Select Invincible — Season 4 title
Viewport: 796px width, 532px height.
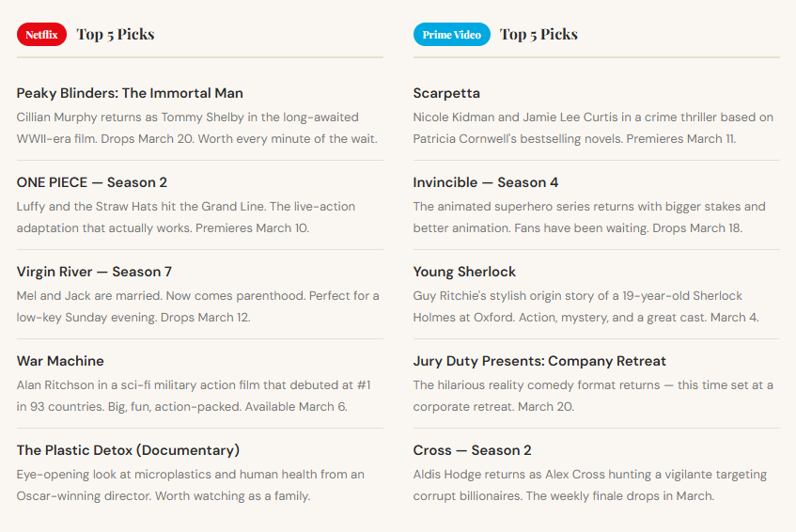coord(486,182)
